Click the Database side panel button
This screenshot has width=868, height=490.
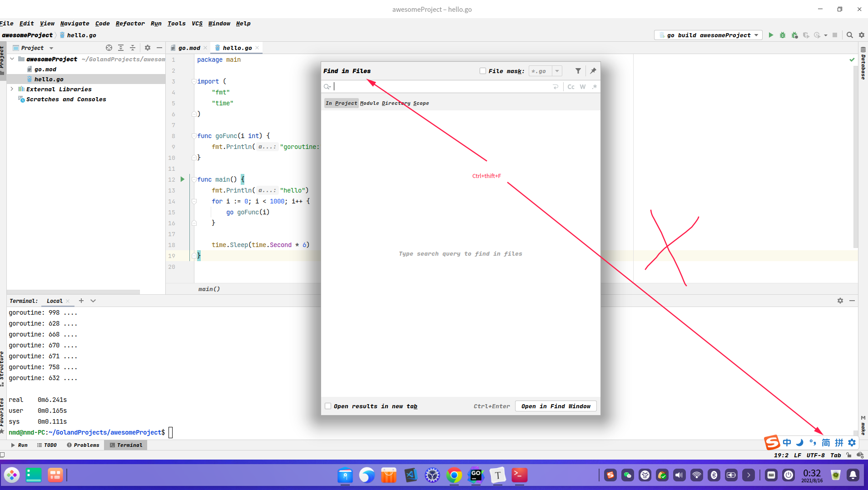tap(863, 63)
